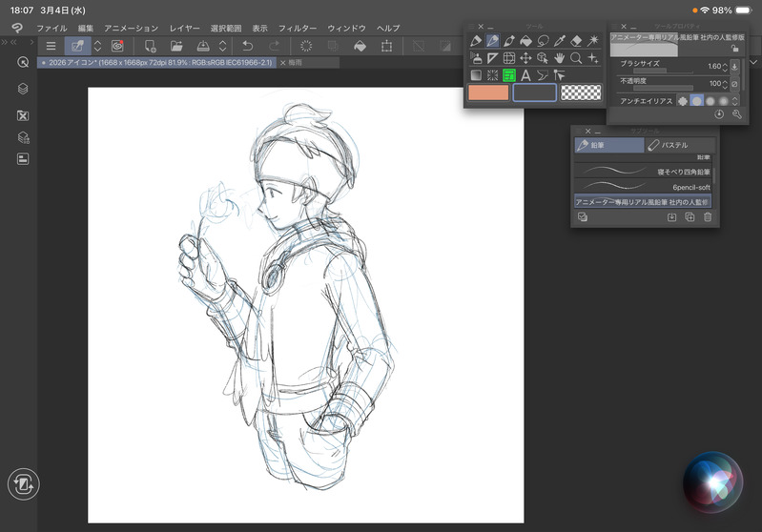Delete sub tool with trash icon

point(707,217)
